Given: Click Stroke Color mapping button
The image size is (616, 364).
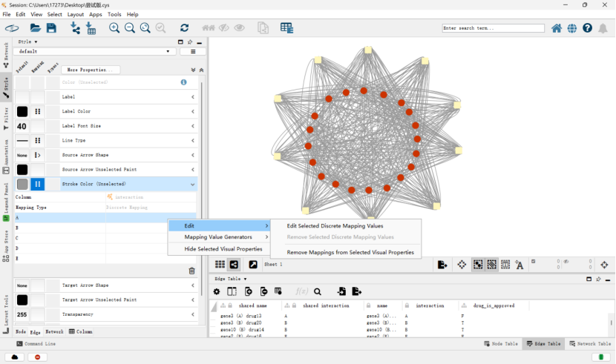Looking at the screenshot, I should click(38, 184).
